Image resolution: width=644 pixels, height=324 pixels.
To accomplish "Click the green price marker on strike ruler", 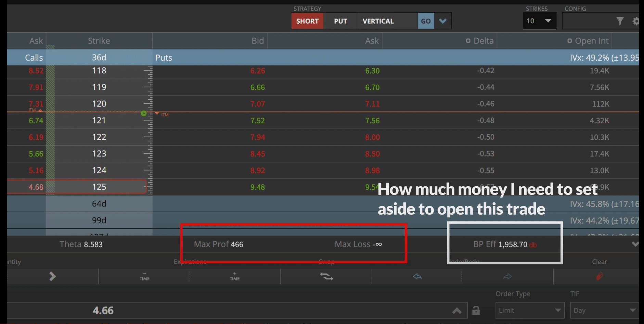I will pyautogui.click(x=144, y=113).
